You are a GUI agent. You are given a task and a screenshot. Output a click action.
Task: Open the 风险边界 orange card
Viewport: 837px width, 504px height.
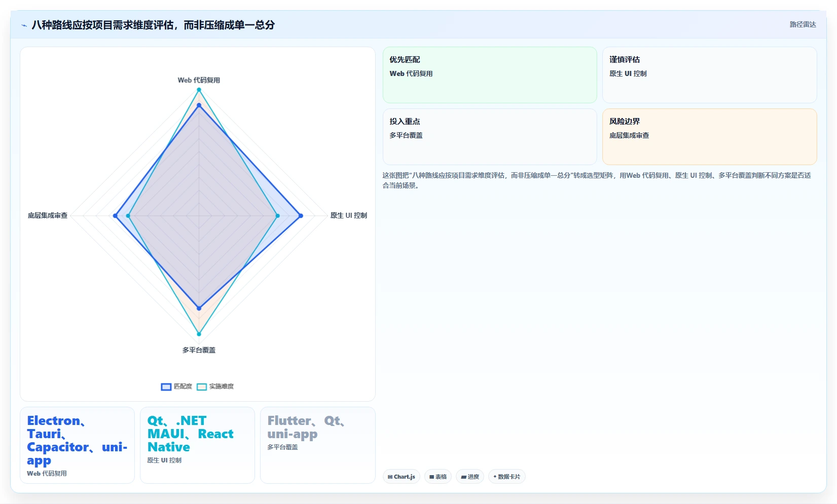coord(710,137)
